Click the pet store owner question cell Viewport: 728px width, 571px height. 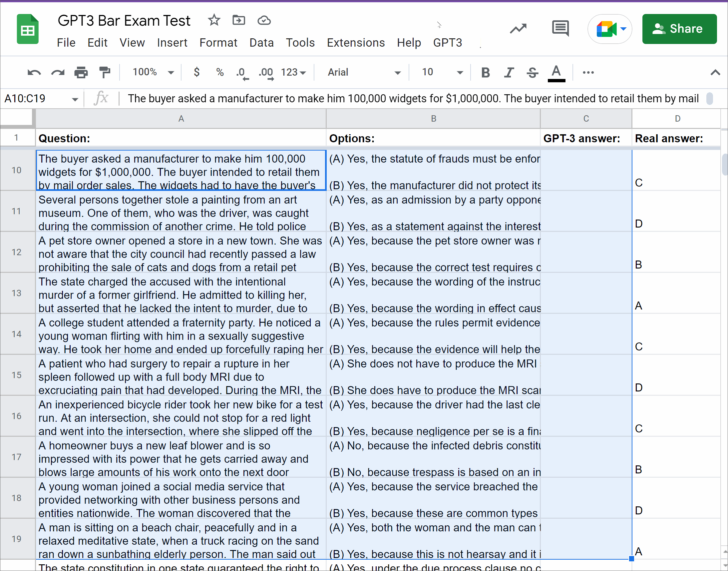click(x=181, y=253)
